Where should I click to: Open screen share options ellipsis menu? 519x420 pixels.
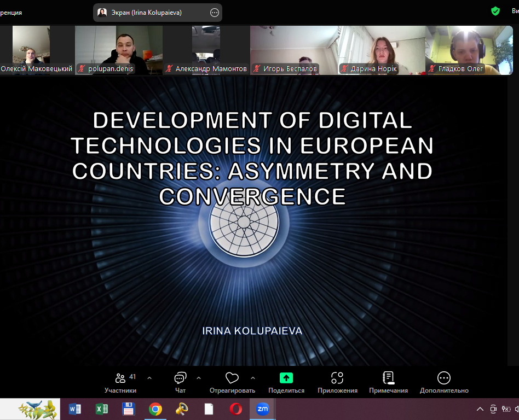[214, 13]
